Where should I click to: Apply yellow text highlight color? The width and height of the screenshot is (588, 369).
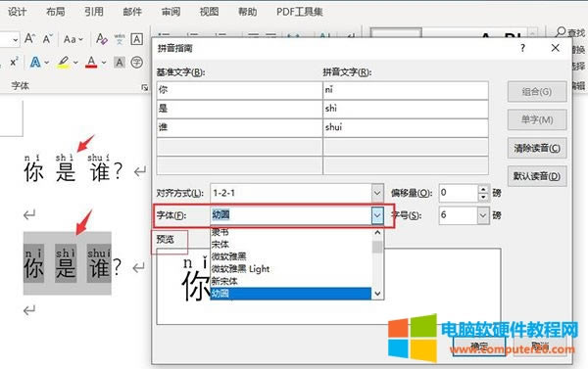point(63,63)
